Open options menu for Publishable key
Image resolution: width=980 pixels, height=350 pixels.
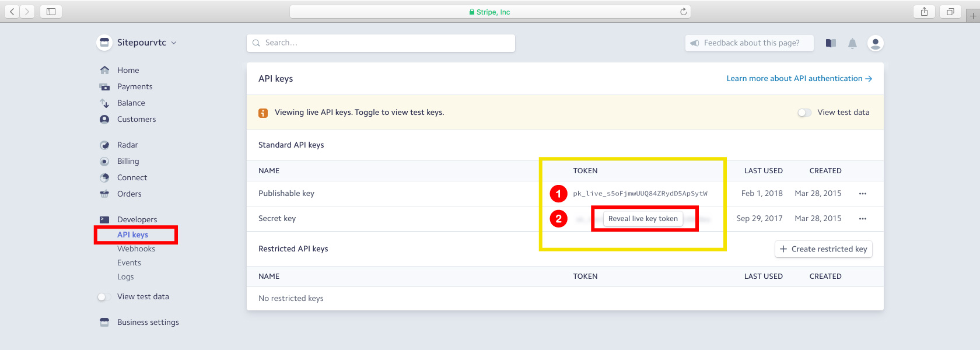(863, 194)
